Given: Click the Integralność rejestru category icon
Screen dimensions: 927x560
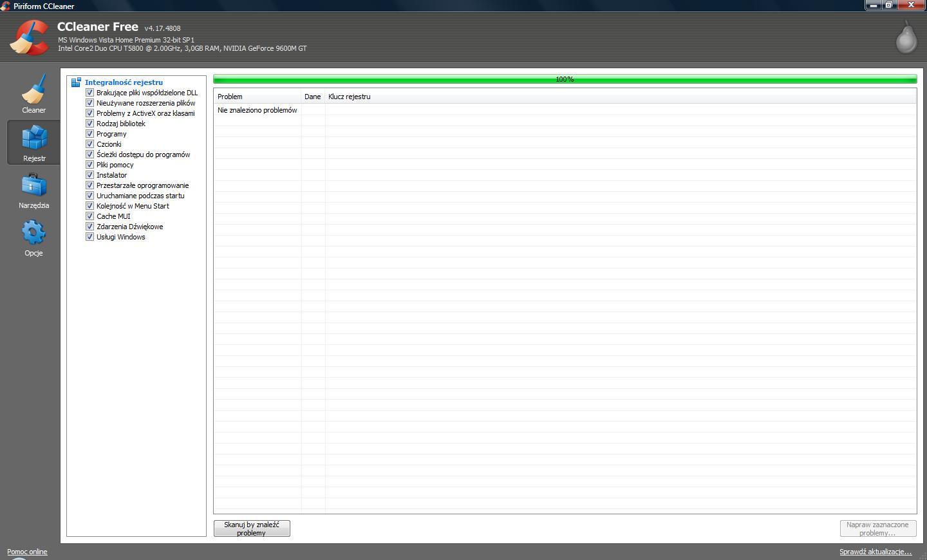Looking at the screenshot, I should pyautogui.click(x=76, y=82).
